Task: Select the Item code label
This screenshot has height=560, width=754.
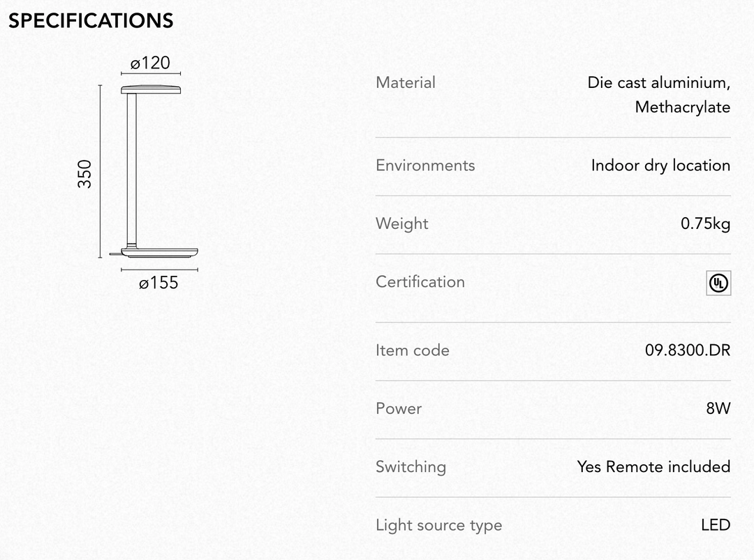Action: (412, 350)
